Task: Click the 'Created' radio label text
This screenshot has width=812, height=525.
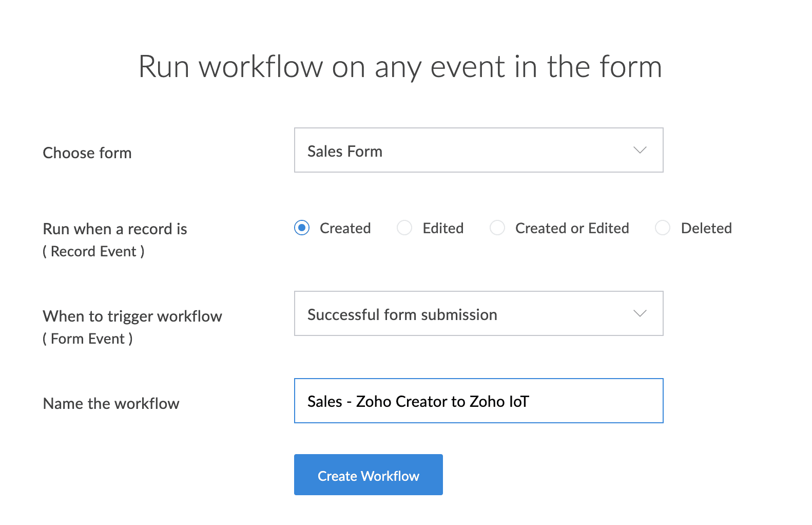Action: pos(345,228)
